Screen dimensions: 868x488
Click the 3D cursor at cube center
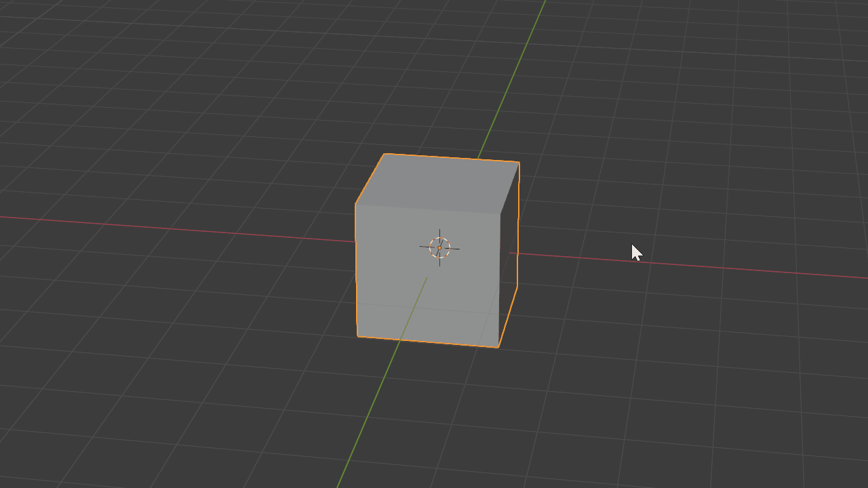point(439,248)
